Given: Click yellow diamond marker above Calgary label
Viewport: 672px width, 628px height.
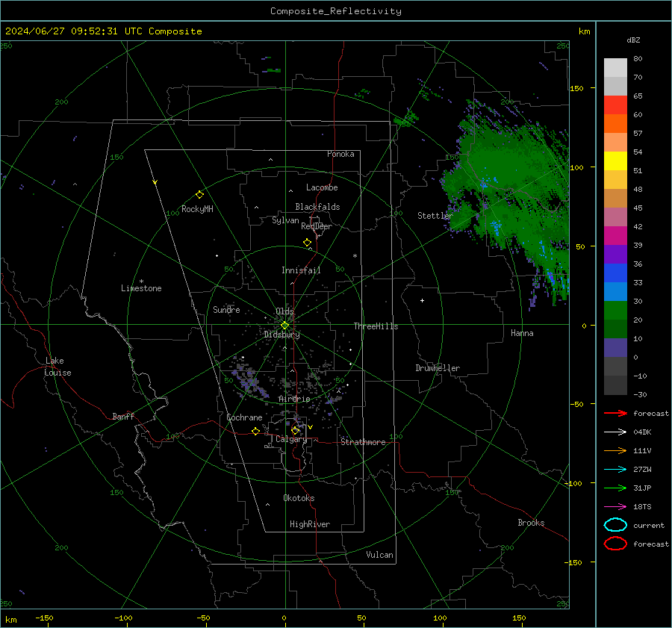Looking at the screenshot, I should 295,430.
